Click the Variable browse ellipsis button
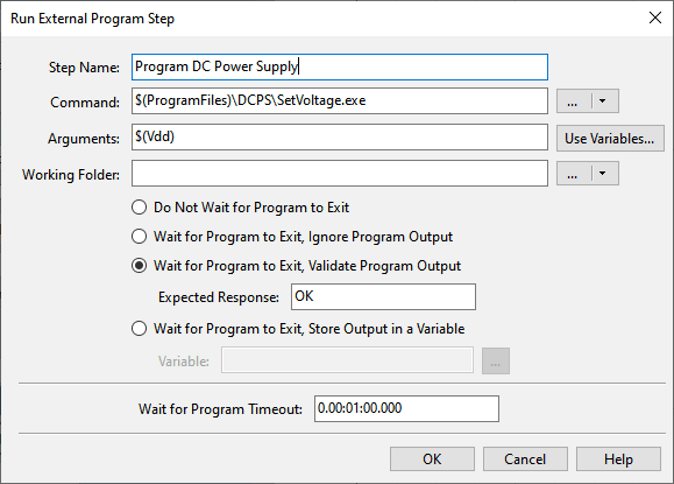 [x=495, y=360]
